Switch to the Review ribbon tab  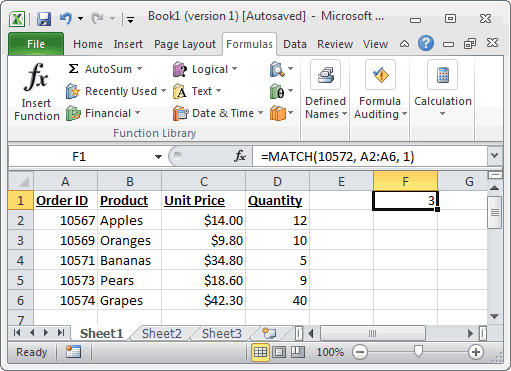335,44
